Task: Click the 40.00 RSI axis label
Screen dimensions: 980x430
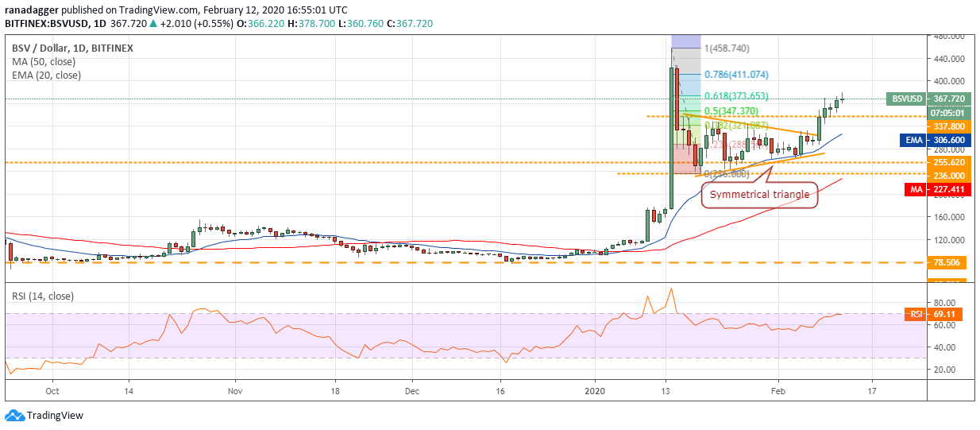Action: pos(943,347)
